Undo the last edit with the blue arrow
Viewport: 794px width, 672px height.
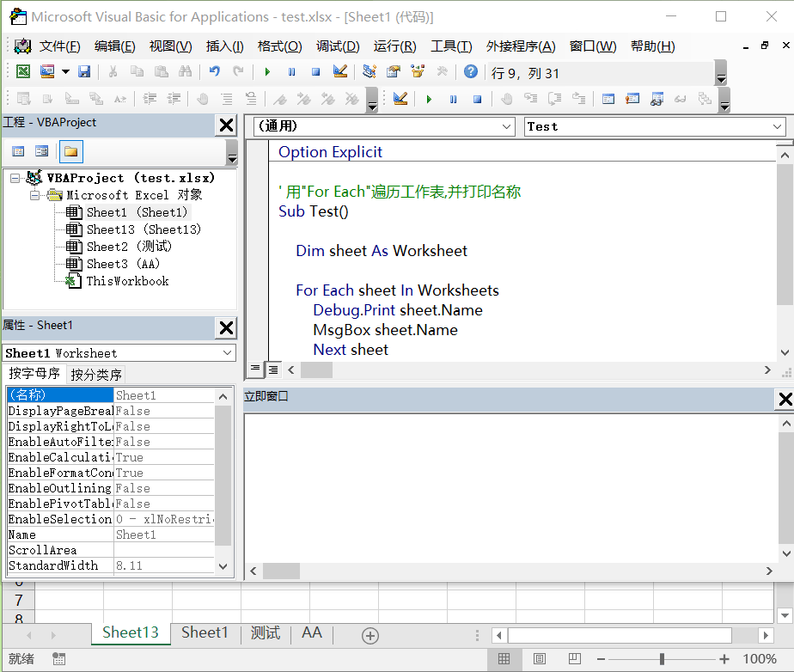tap(215, 71)
